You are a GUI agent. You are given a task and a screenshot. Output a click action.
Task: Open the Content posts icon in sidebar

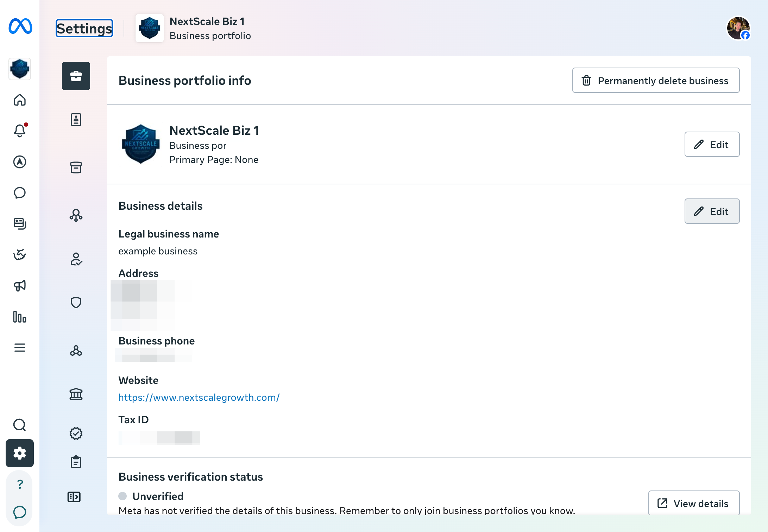click(x=20, y=224)
